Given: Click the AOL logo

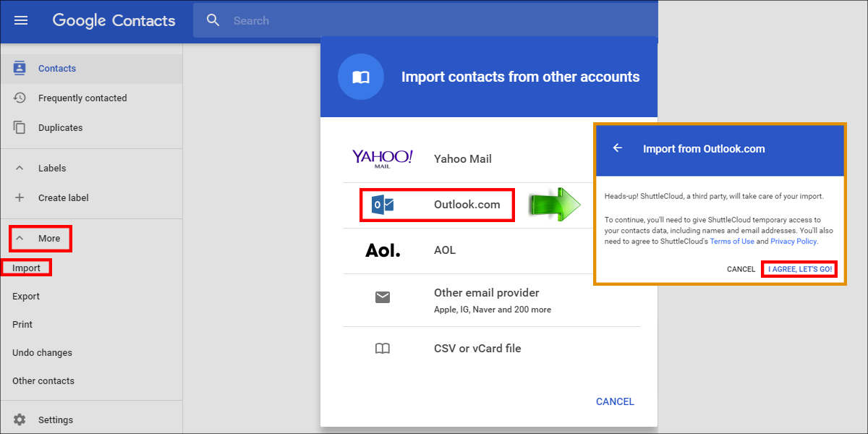Looking at the screenshot, I should coord(383,250).
